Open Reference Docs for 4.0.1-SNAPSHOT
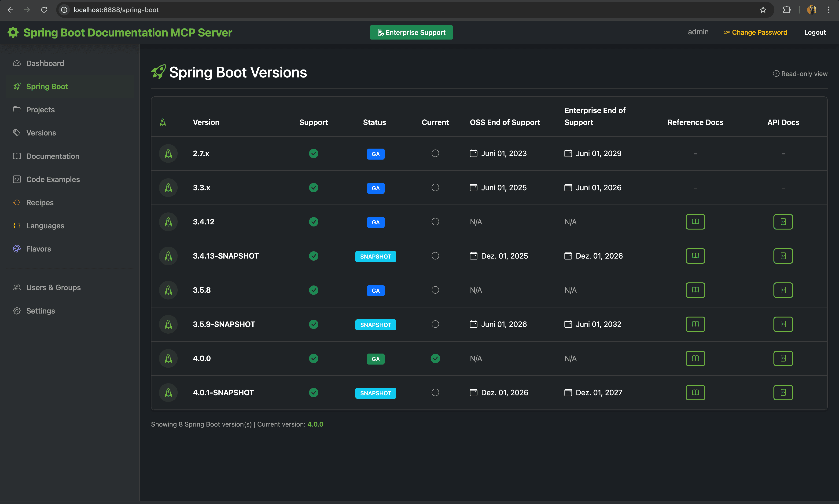 click(695, 392)
